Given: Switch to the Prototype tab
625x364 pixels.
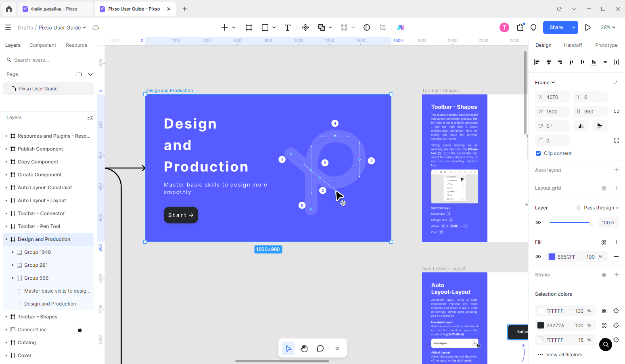Looking at the screenshot, I should (x=606, y=45).
